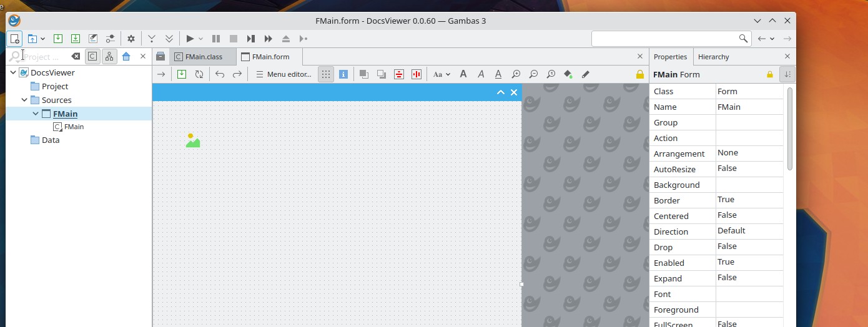
Task: Open the Aa font dropdown
Action: click(x=441, y=74)
